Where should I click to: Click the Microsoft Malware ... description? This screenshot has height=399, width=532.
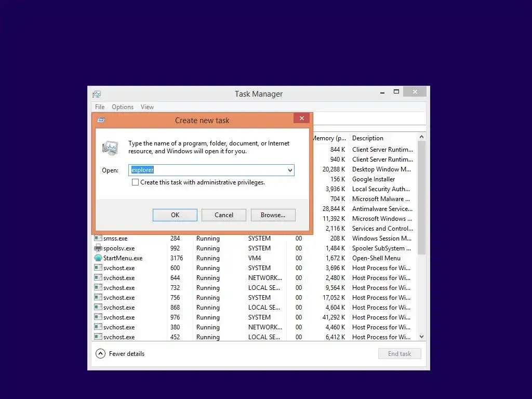click(381, 199)
